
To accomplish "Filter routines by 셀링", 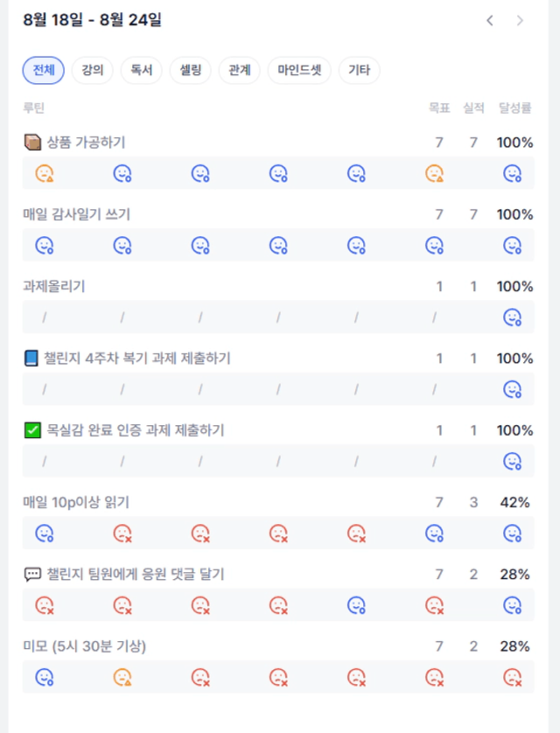I will coord(190,70).
